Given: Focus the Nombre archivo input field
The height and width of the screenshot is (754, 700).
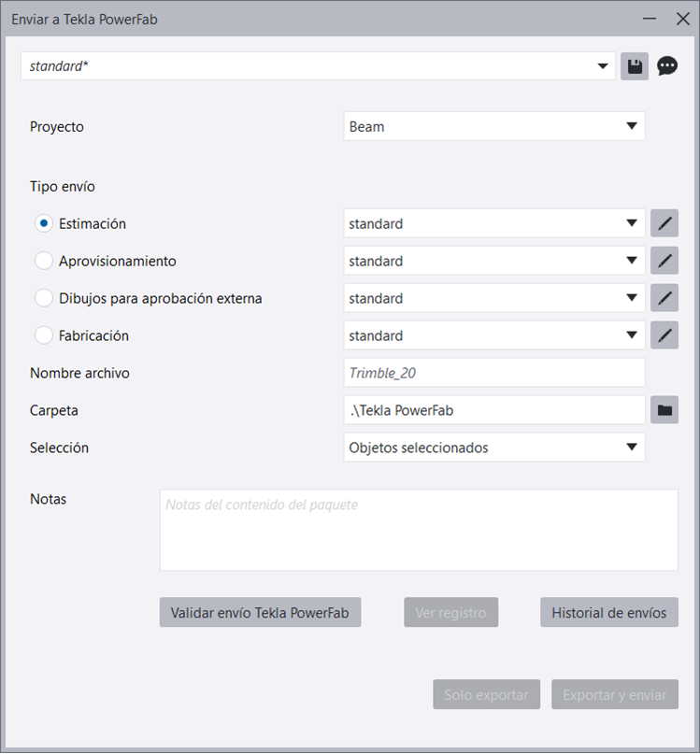Looking at the screenshot, I should [494, 373].
